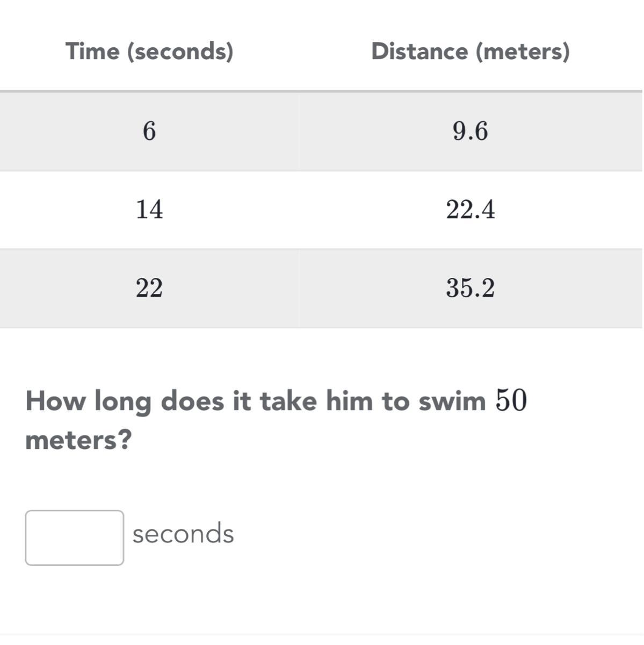
Task: Select the "Distance (meters)" column header
Action: tap(470, 52)
